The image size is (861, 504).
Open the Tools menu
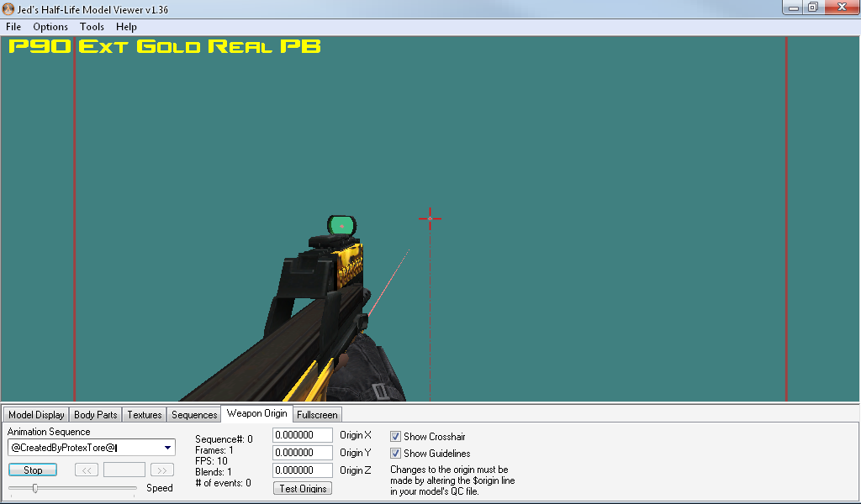92,27
